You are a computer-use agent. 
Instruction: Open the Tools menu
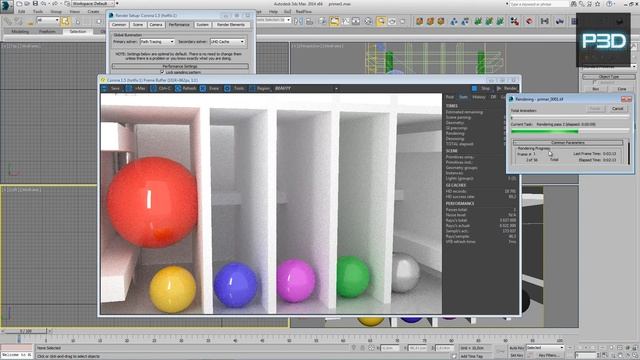38,12
